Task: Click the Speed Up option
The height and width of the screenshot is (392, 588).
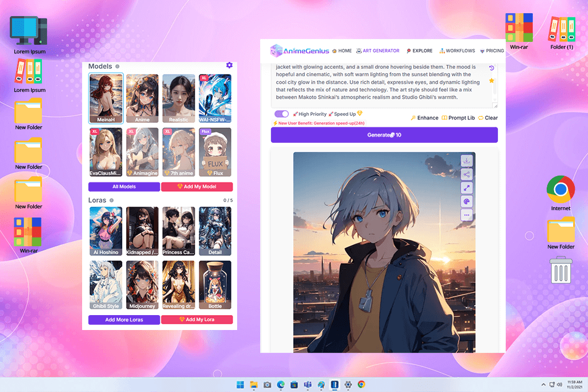Action: 345,114
